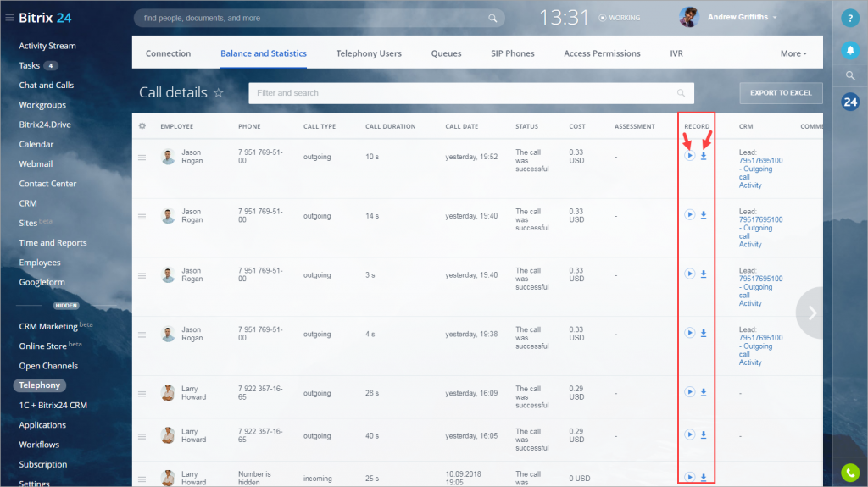Play recording of 40 s call
The width and height of the screenshot is (868, 487).
pos(690,434)
